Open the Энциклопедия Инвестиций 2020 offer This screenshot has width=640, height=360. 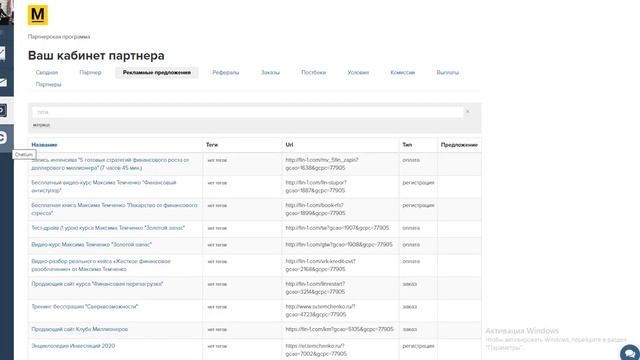click(73, 346)
